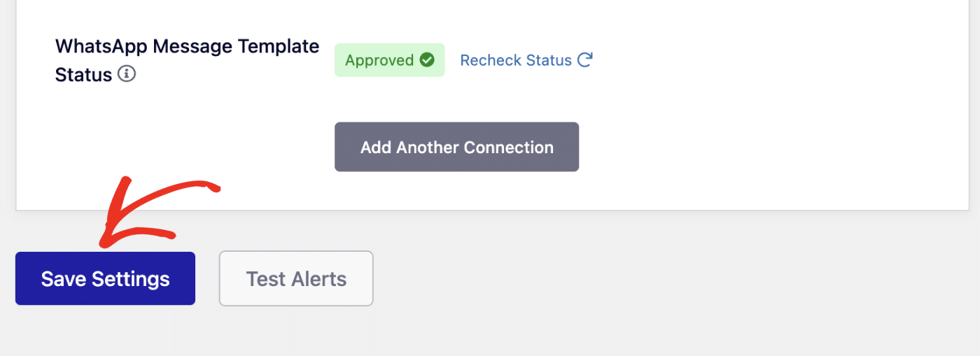Click the white panel's bottom border edge
The width and height of the screenshot is (980, 356).
coord(490,210)
